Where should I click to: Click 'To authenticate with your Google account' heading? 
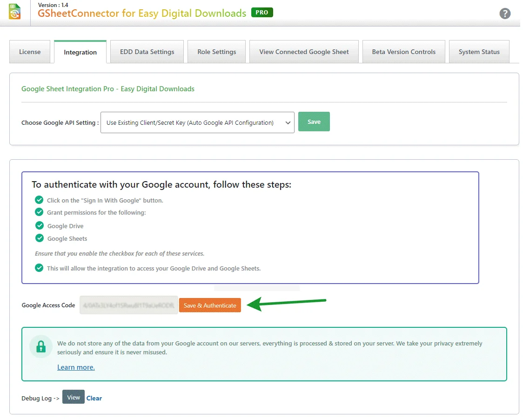click(x=161, y=185)
